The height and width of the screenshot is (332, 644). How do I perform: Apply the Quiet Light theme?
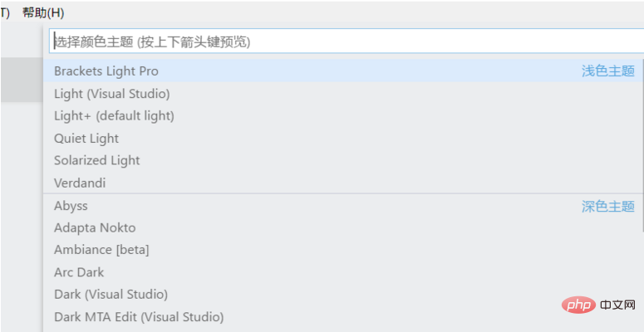[x=86, y=139]
